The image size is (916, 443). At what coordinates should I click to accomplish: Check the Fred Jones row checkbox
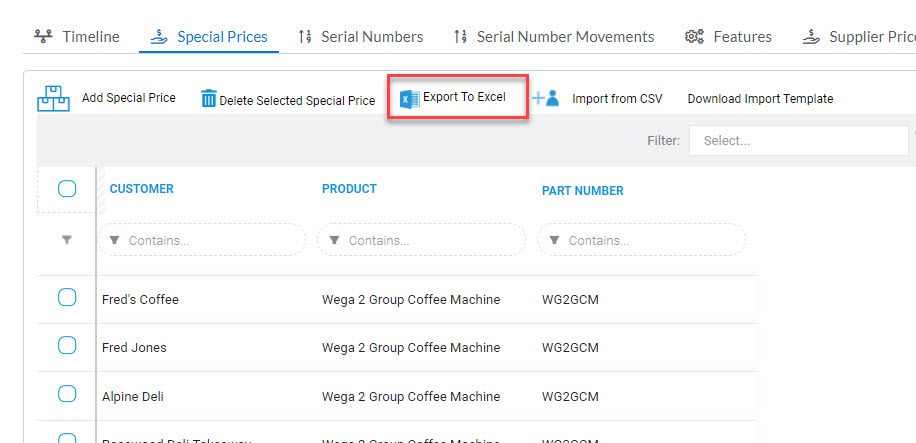(67, 346)
